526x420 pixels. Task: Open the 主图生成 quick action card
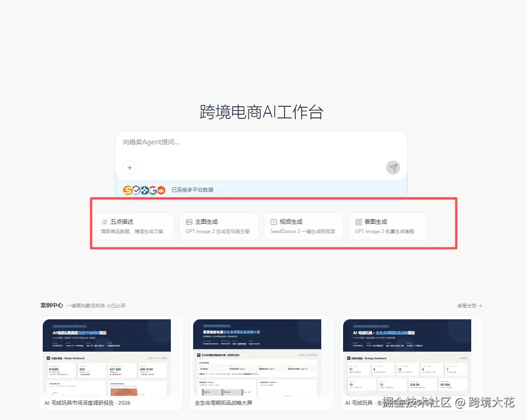point(219,226)
